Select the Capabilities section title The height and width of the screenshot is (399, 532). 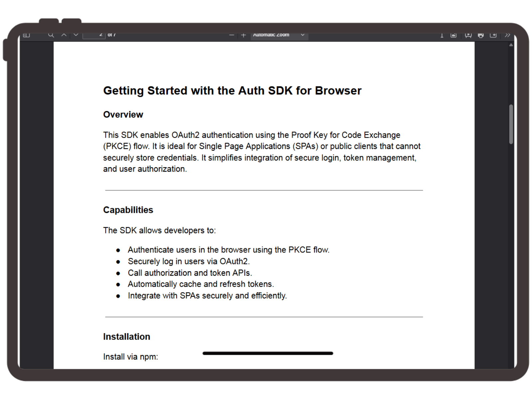pos(128,209)
